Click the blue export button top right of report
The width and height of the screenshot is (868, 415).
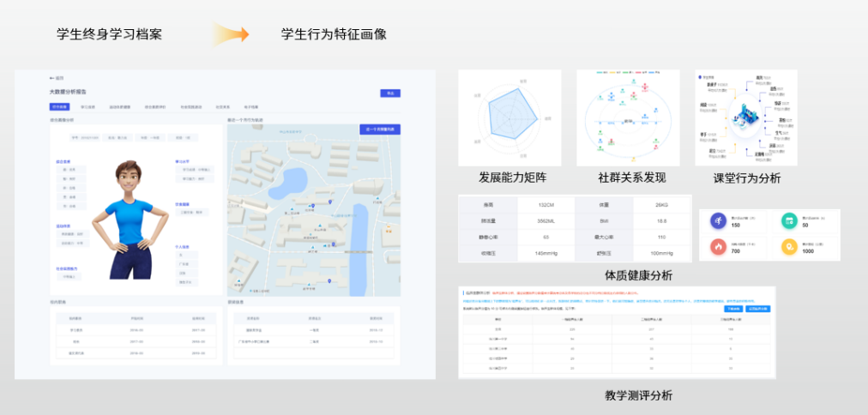pos(389,93)
